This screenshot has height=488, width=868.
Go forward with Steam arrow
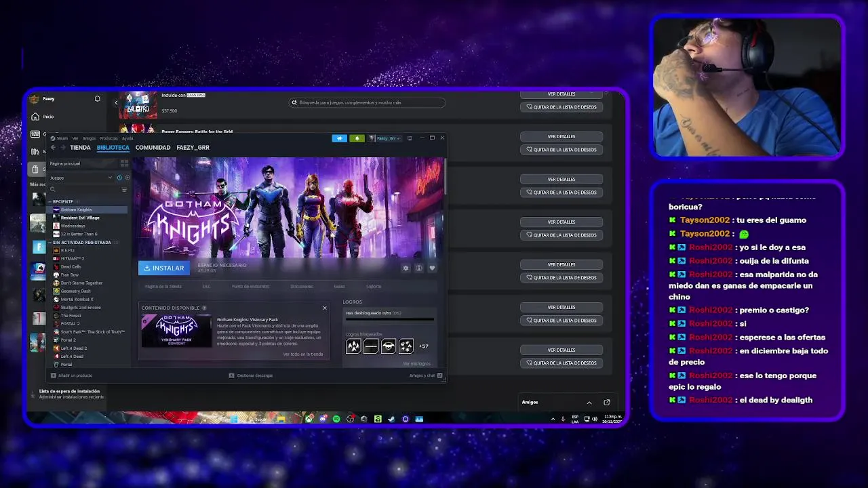(63, 147)
